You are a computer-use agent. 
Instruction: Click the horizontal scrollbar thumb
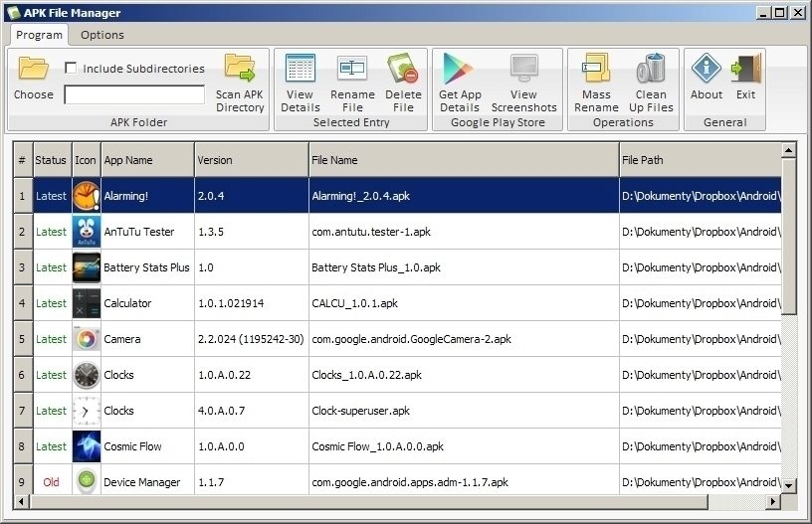click(369, 501)
